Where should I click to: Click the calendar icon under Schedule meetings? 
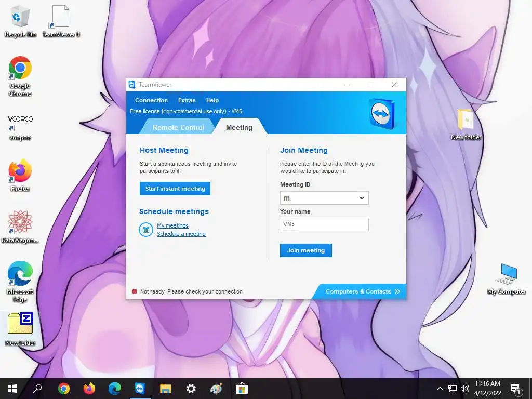(x=146, y=230)
